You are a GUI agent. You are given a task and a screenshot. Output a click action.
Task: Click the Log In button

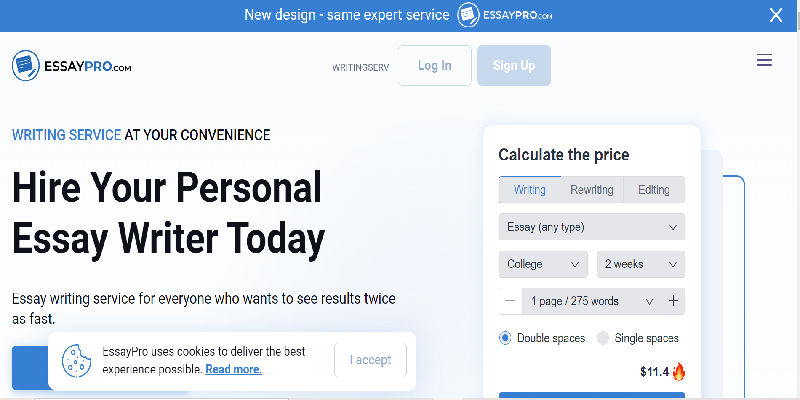click(435, 65)
